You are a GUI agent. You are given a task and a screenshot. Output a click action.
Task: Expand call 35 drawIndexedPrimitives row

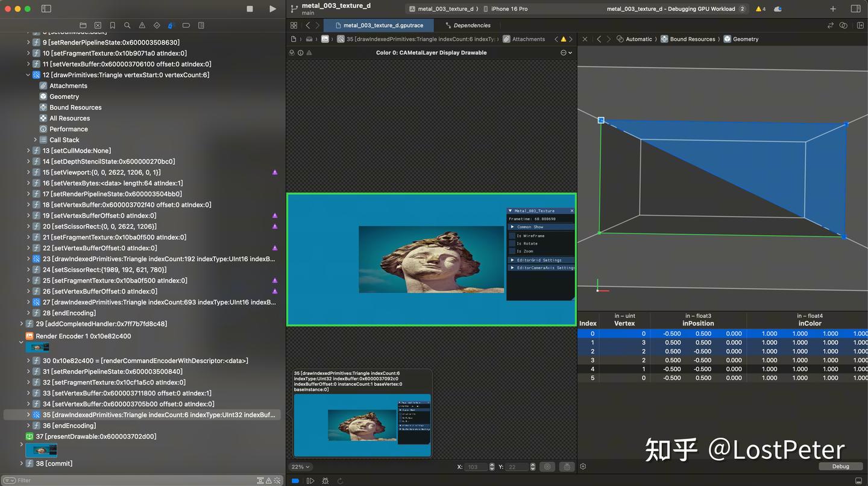pyautogui.click(x=28, y=415)
